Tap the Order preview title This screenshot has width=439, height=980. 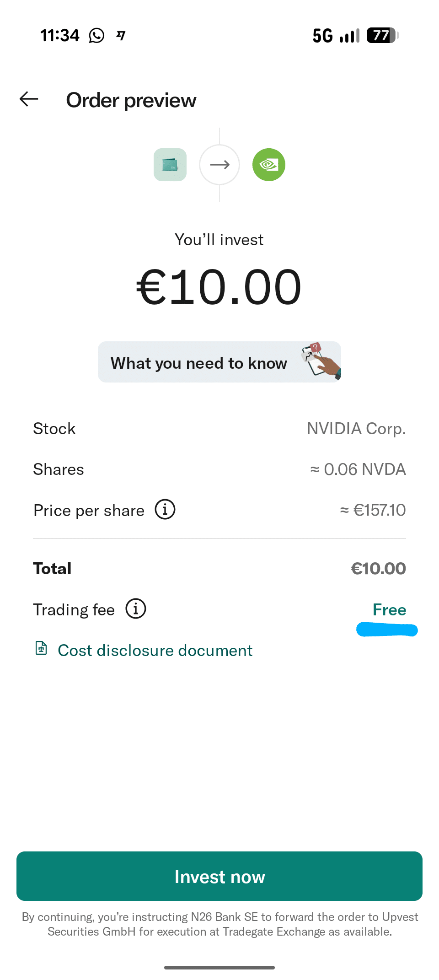131,100
